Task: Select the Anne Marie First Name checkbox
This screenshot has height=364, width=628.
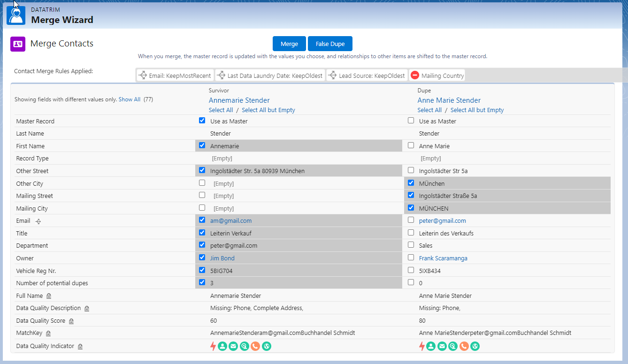Action: pyautogui.click(x=411, y=145)
